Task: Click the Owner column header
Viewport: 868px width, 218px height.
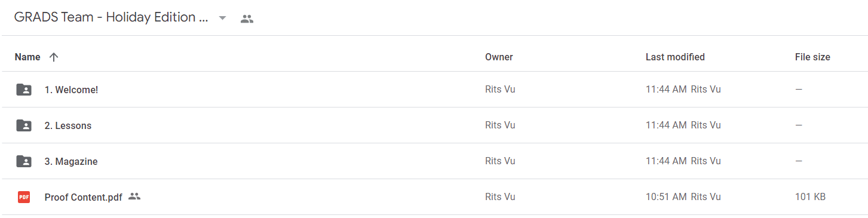Action: click(x=499, y=57)
